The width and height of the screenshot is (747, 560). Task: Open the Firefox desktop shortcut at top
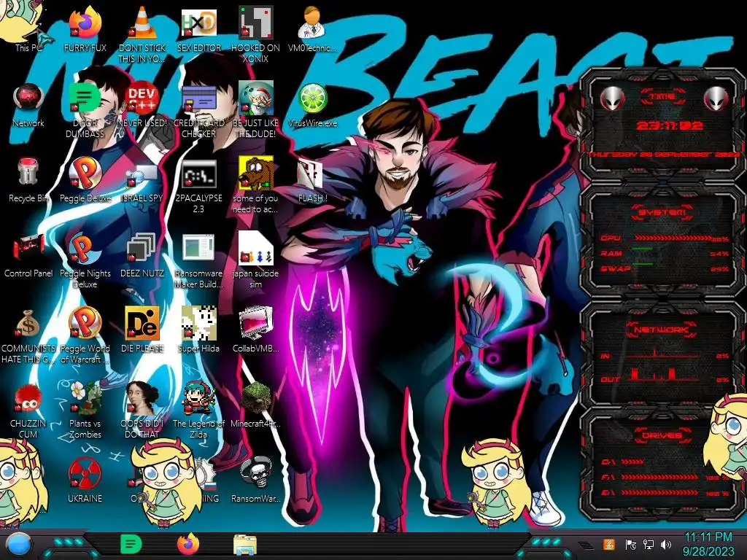tap(85, 23)
